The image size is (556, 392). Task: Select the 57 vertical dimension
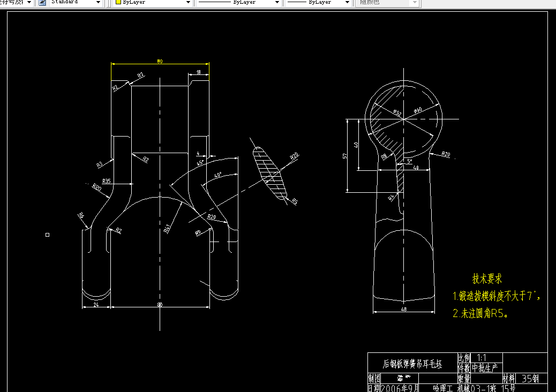click(x=344, y=156)
